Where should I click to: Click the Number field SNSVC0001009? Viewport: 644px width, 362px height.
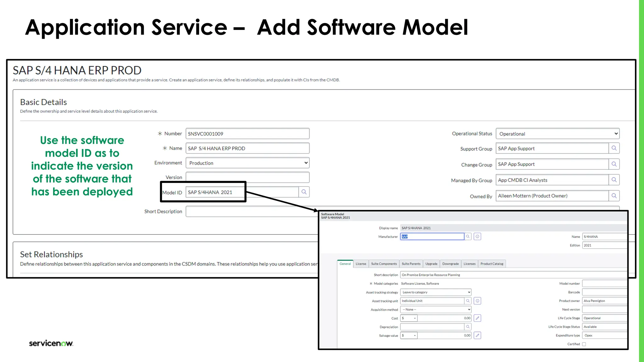247,134
